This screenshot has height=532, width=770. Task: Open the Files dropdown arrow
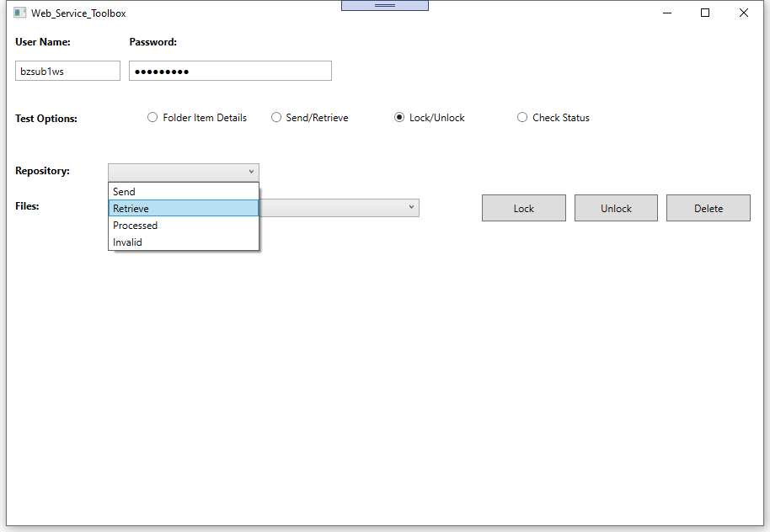click(x=411, y=207)
